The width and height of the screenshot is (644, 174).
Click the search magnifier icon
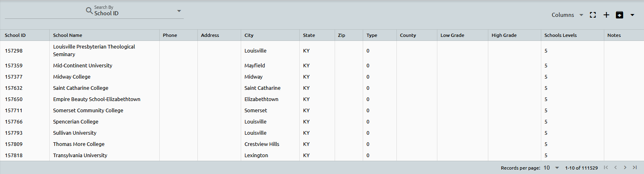pyautogui.click(x=89, y=10)
